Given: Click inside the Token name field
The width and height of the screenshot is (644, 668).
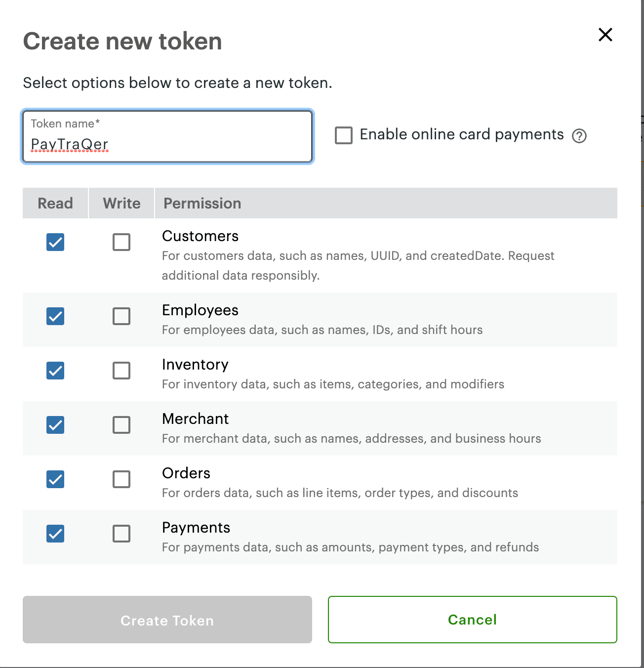Looking at the screenshot, I should point(167,144).
